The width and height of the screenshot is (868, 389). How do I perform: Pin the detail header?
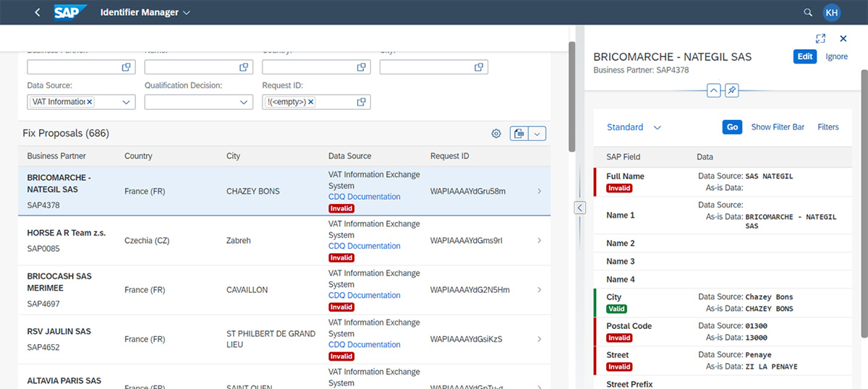click(x=731, y=90)
